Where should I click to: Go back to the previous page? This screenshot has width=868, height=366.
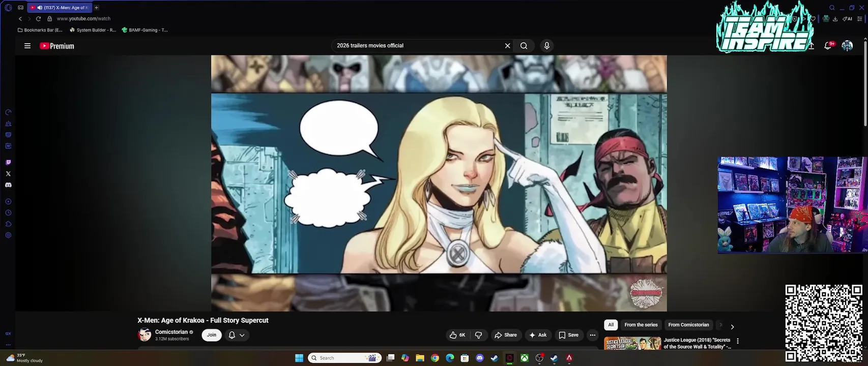20,19
